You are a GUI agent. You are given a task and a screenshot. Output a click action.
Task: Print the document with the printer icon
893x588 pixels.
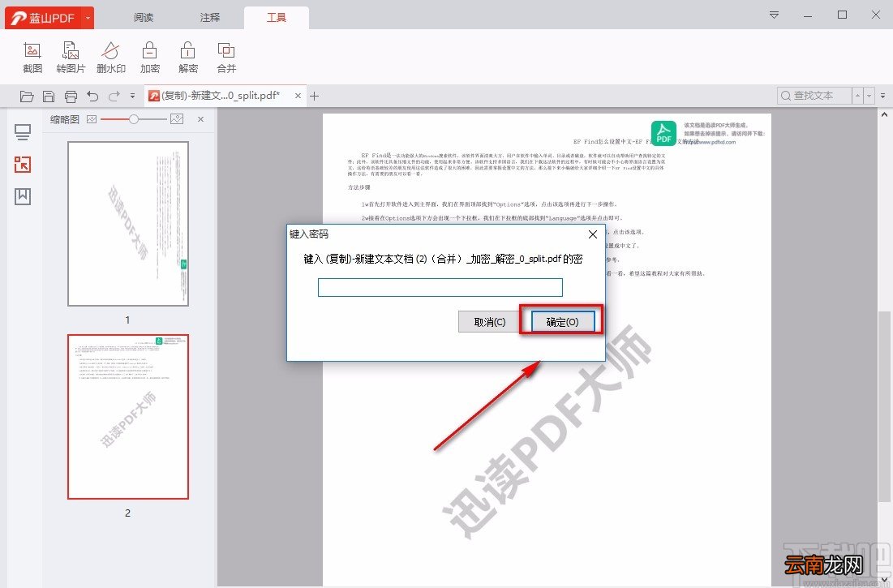pos(71,97)
